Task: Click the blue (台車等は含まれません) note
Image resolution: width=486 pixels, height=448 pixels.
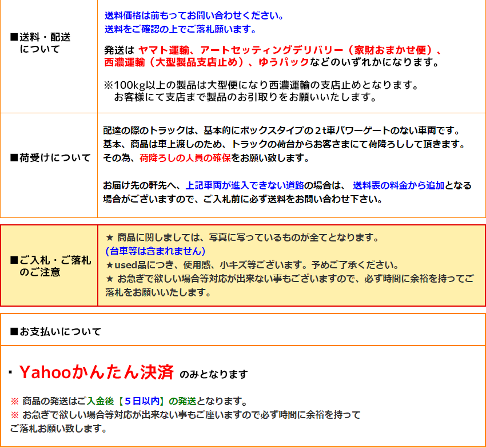Action: pos(156,251)
